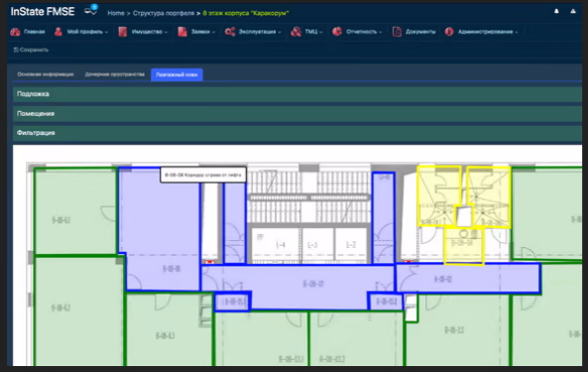588x372 pixels.
Task: Expand the Фильтрация panel
Action: point(297,133)
